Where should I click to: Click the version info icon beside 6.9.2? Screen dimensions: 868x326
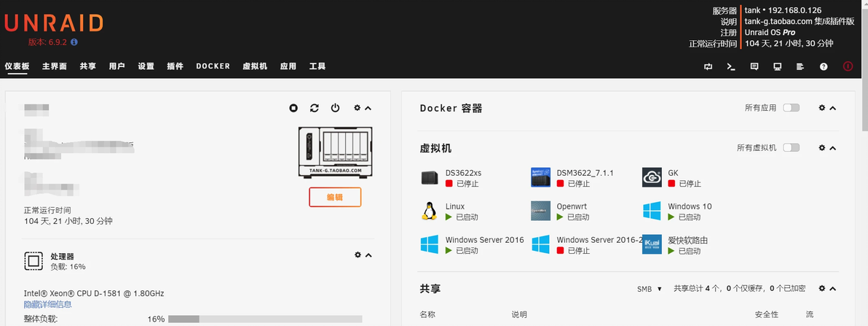click(x=74, y=42)
